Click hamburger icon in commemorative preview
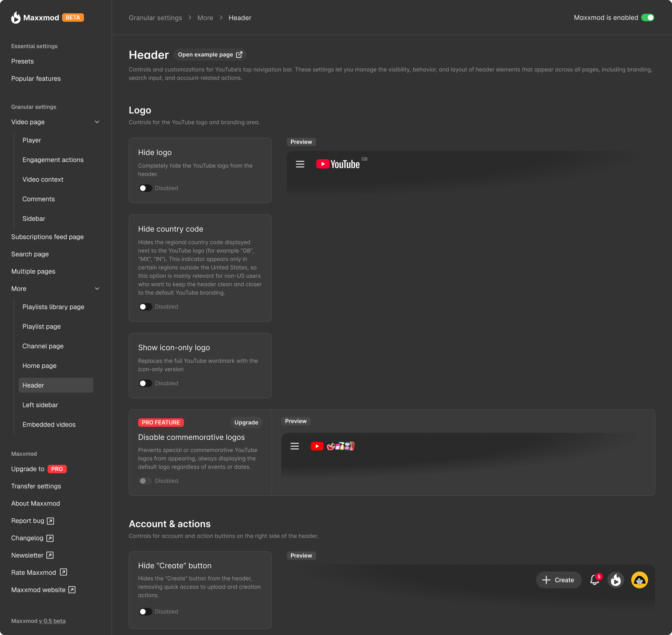Image resolution: width=672 pixels, height=635 pixels. [x=294, y=446]
